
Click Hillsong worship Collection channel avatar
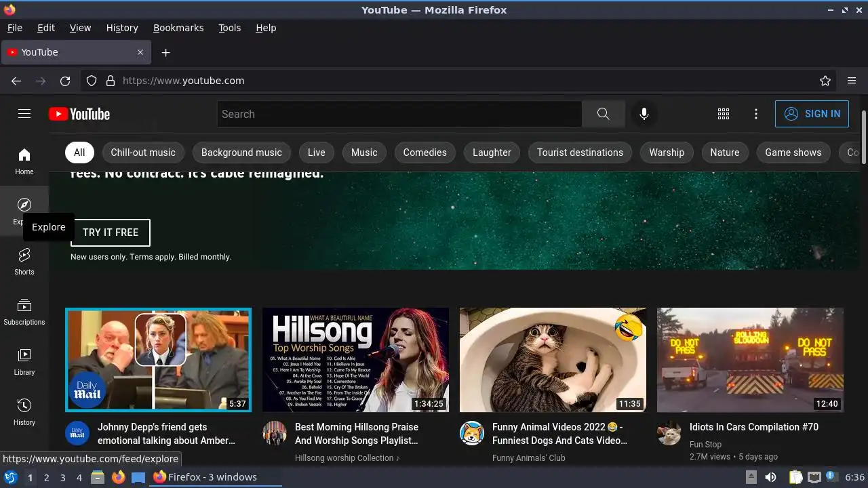pyautogui.click(x=275, y=432)
